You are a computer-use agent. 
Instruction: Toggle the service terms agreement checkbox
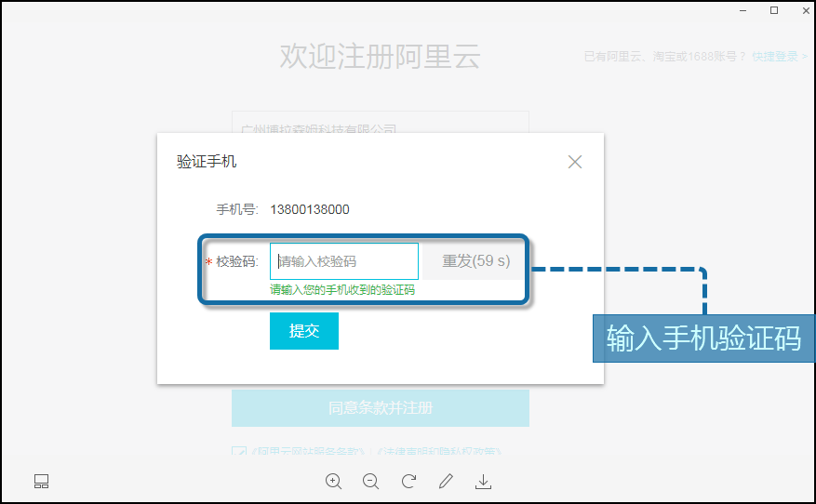point(239,453)
